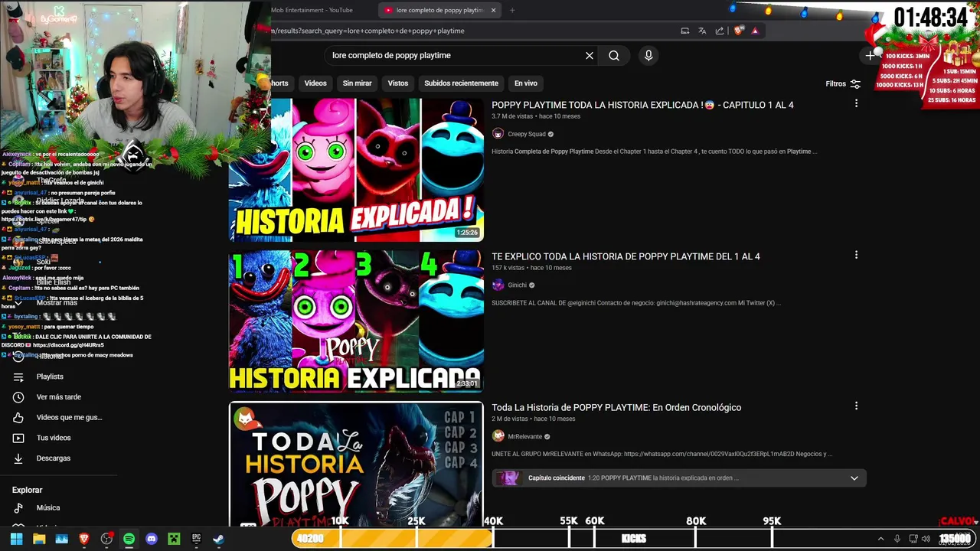Open MrRelevante channel avatar
980x551 pixels.
(498, 436)
